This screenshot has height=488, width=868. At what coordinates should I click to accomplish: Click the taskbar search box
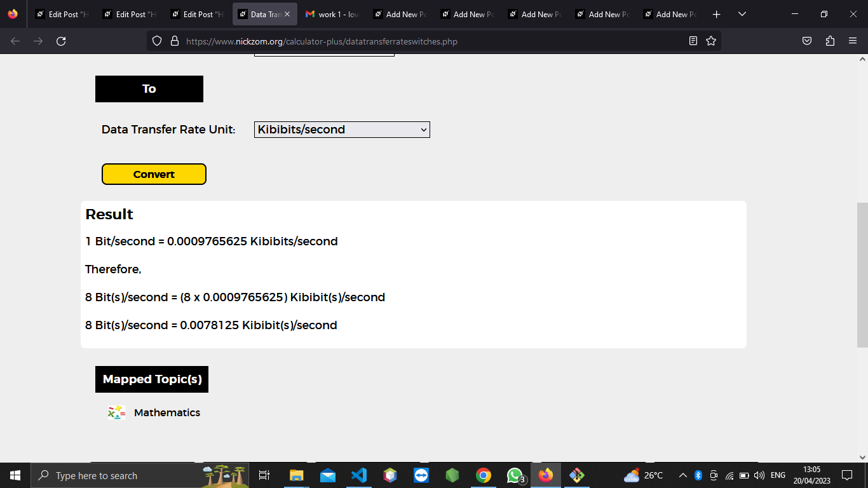pyautogui.click(x=140, y=475)
